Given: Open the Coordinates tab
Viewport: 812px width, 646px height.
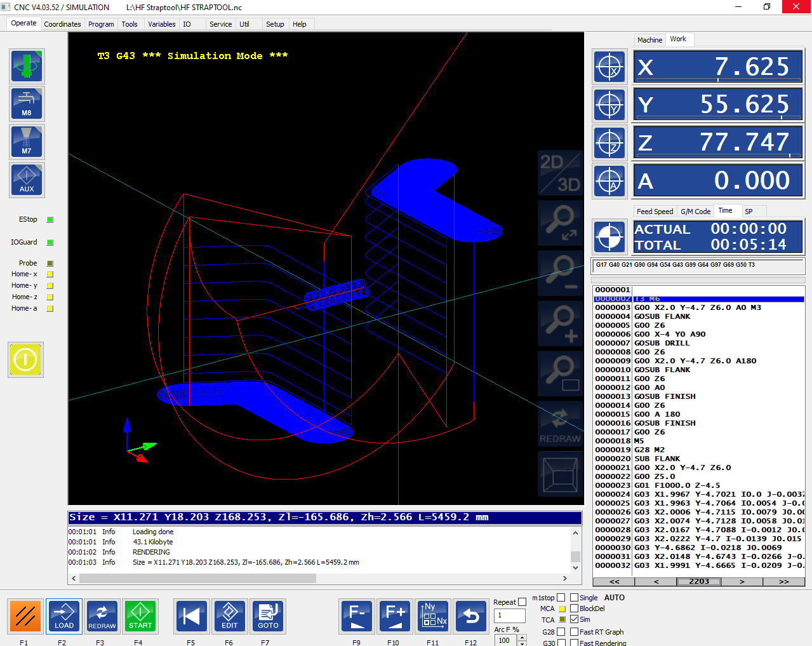Looking at the screenshot, I should (x=62, y=24).
